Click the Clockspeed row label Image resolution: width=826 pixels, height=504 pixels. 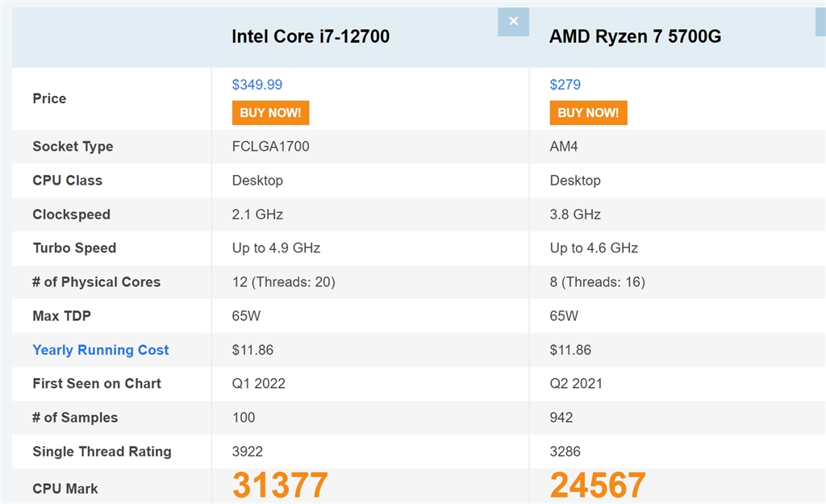[71, 215]
